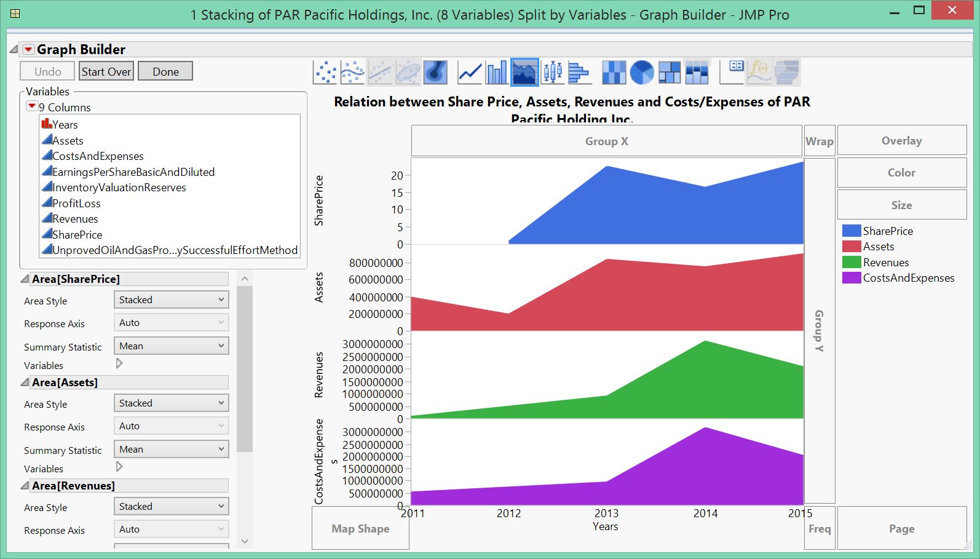
Task: Open Response Axis dropdown under Area[Revenues]
Action: (x=172, y=529)
